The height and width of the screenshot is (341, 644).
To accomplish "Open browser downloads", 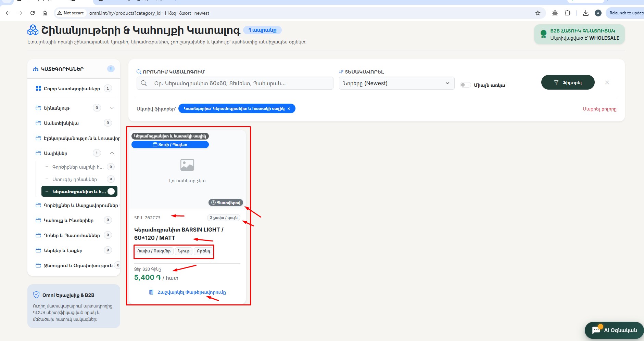I will [586, 13].
